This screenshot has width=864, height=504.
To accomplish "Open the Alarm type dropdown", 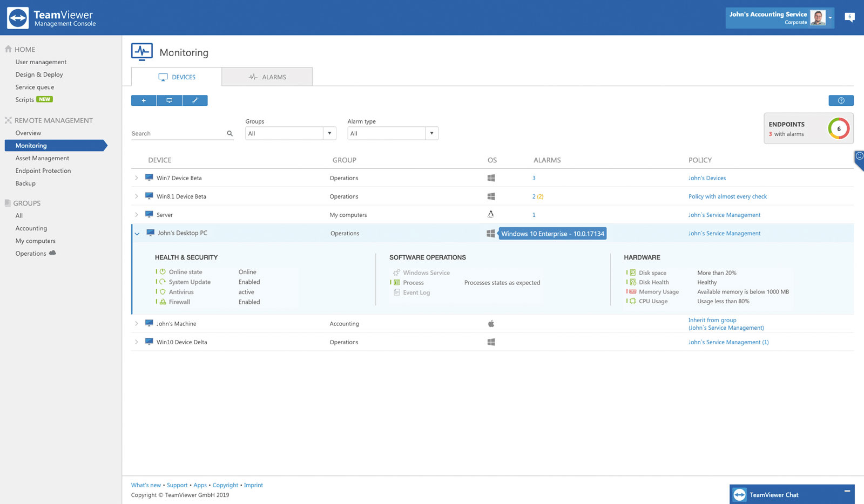I will pyautogui.click(x=393, y=133).
